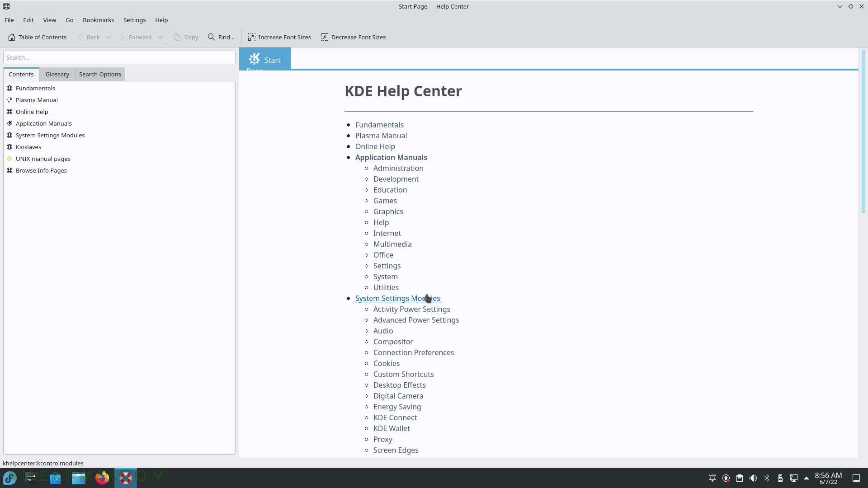Click the Copy toolbar button

click(186, 37)
